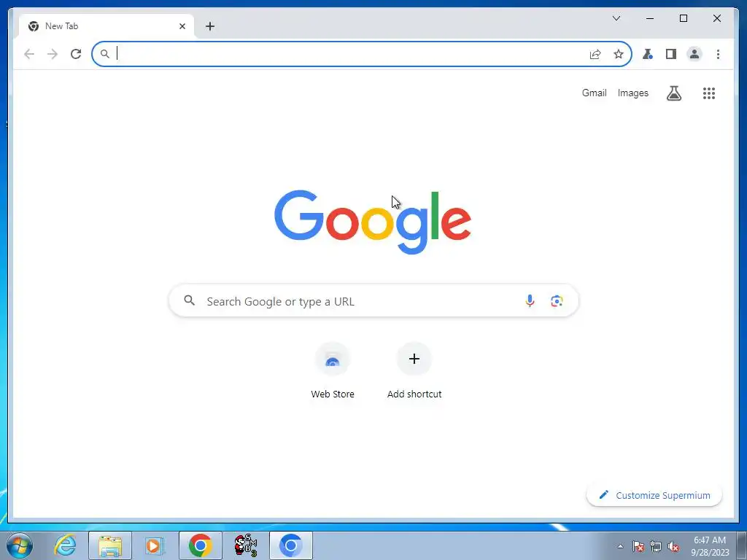Open the flask experiments icon in the toolbar

tap(648, 54)
